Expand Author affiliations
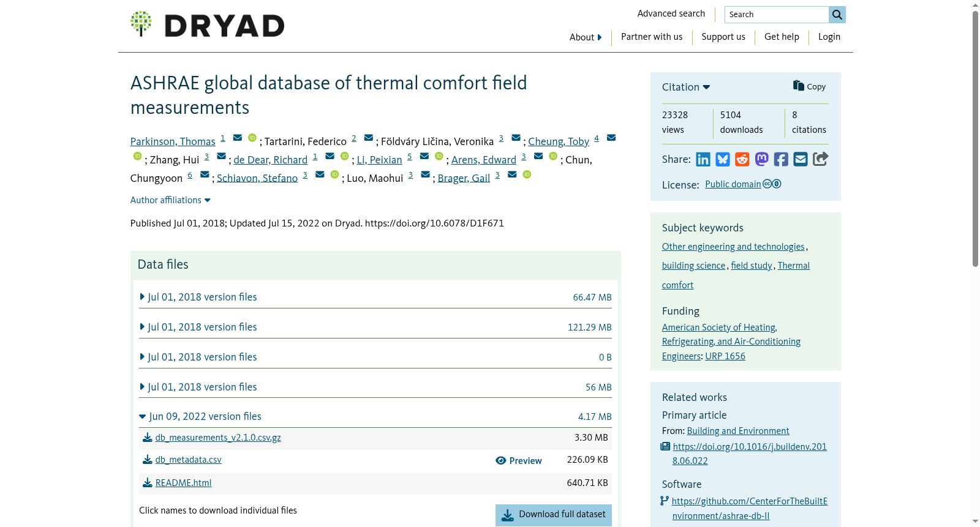980x527 pixels. click(x=170, y=200)
